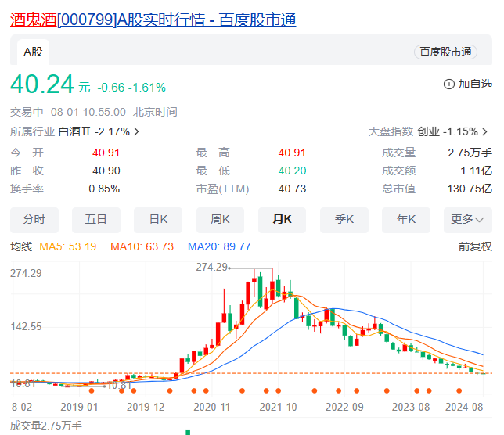Click the 换手率 value 0.85%
504x435 pixels.
coord(104,189)
